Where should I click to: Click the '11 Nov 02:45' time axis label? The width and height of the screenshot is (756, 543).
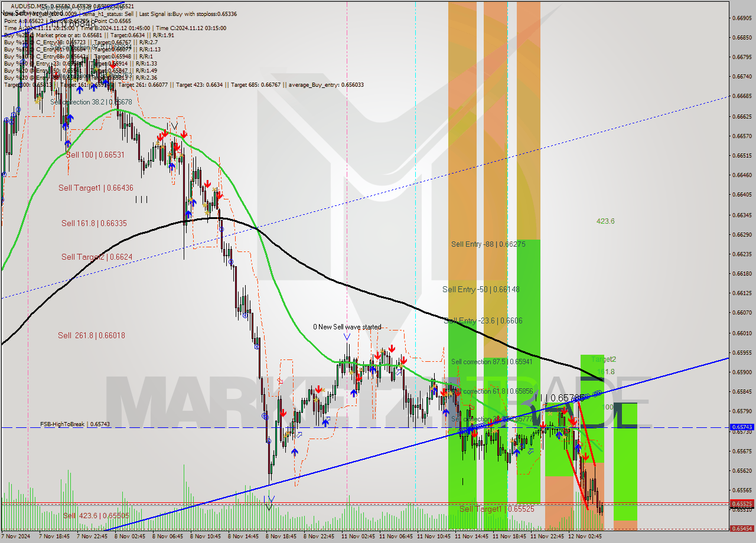[357, 537]
